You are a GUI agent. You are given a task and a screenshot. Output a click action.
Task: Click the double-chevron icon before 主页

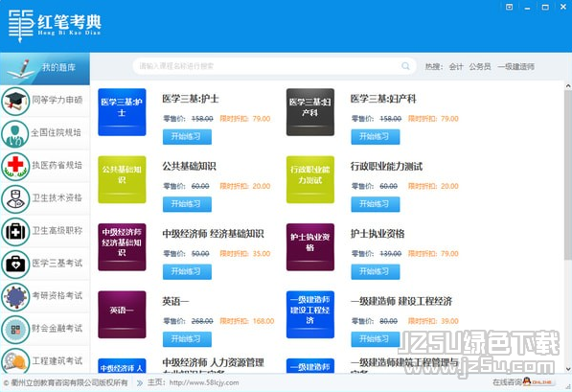click(140, 382)
